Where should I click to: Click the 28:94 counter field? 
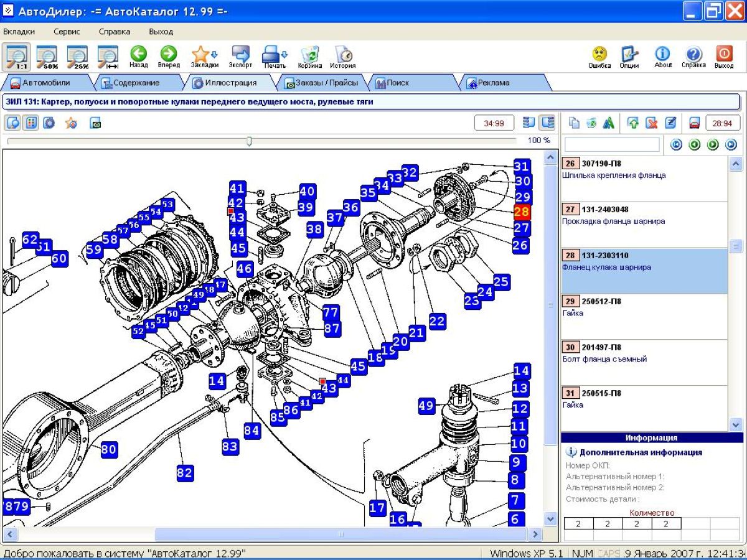[723, 123]
